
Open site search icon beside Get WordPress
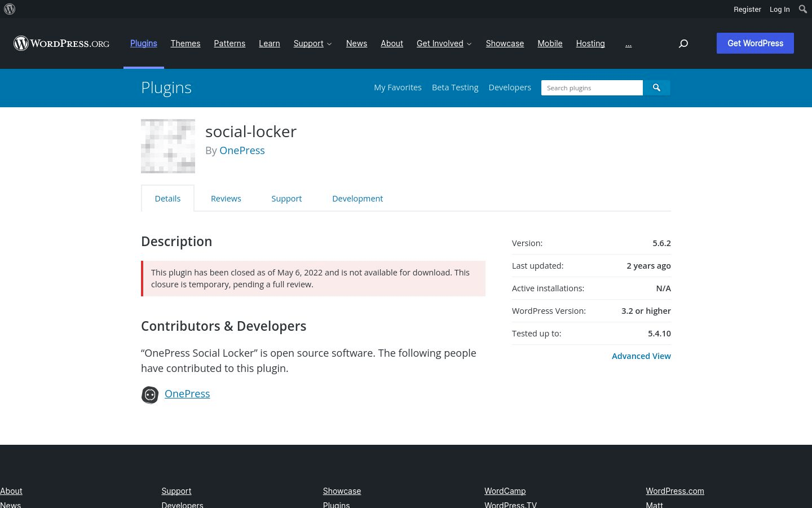click(x=683, y=43)
